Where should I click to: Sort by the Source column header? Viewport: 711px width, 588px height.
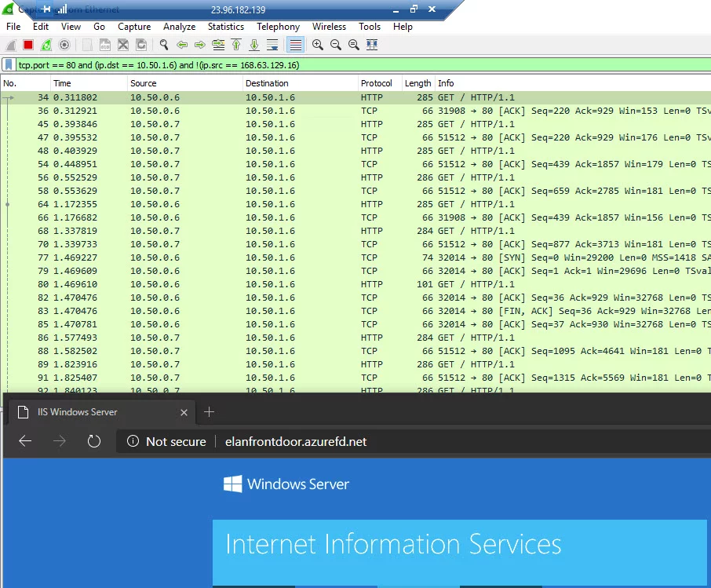click(x=185, y=83)
